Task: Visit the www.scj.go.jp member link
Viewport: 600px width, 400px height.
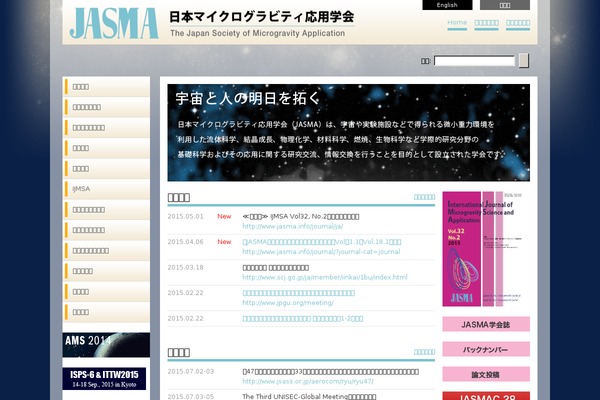Action: tap(325, 277)
